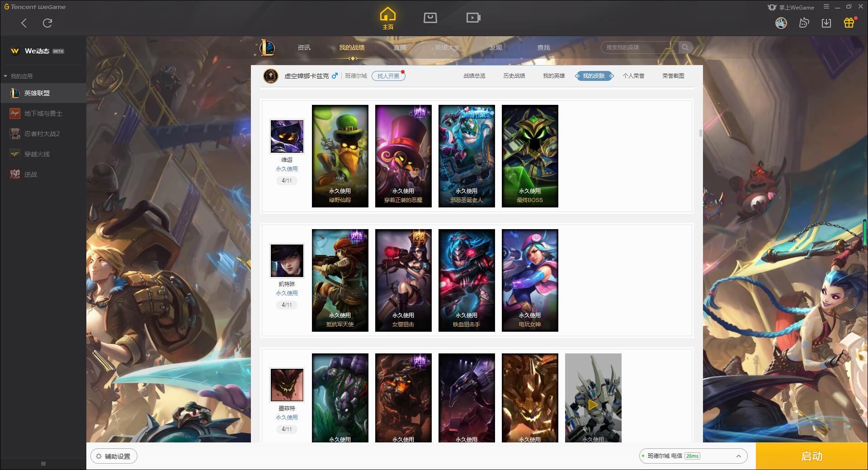
Task: Click the summoner rank avatar icon
Action: coord(271,75)
